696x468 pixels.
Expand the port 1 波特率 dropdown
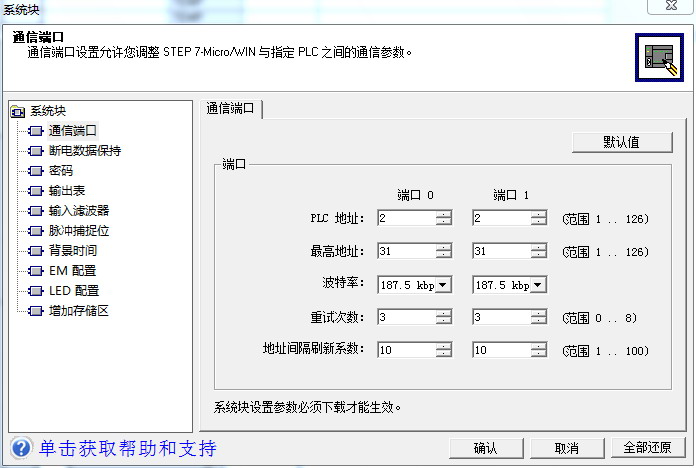pyautogui.click(x=538, y=285)
